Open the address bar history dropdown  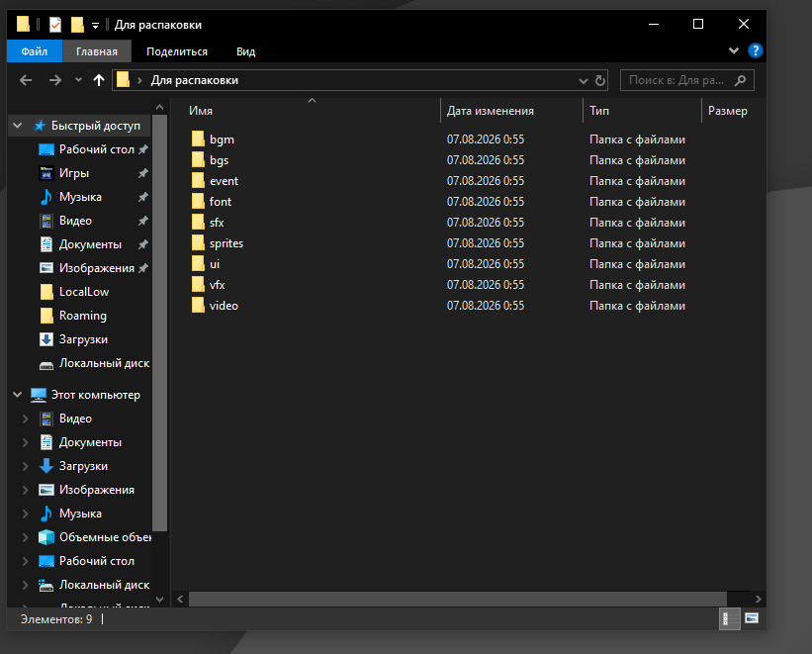pos(584,81)
